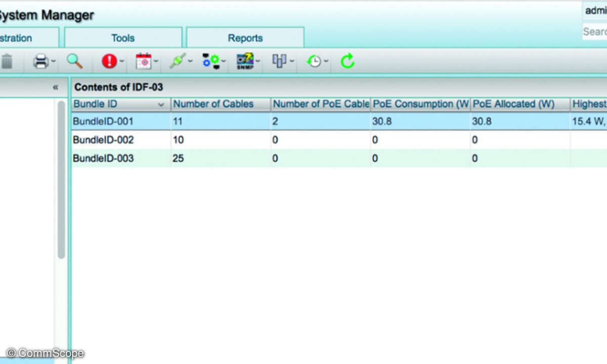Open the Bundle ID column sort arrow

(x=161, y=105)
